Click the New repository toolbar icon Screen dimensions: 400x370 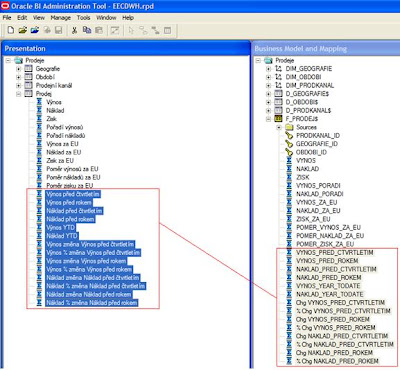tap(11, 30)
